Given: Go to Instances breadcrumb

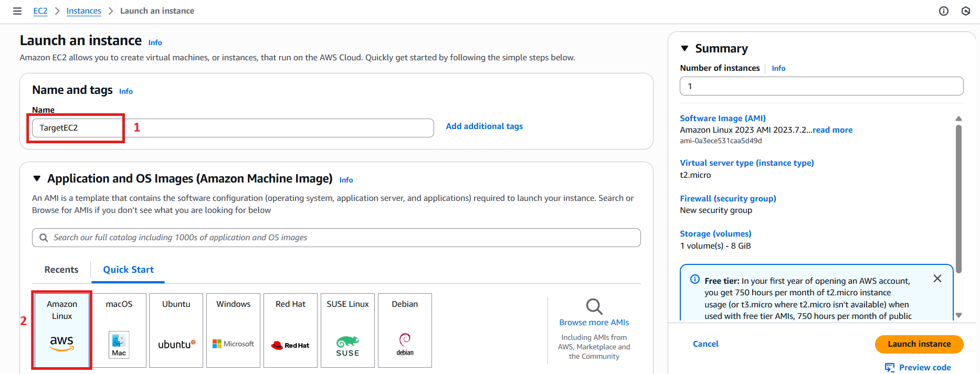Looking at the screenshot, I should (x=84, y=11).
